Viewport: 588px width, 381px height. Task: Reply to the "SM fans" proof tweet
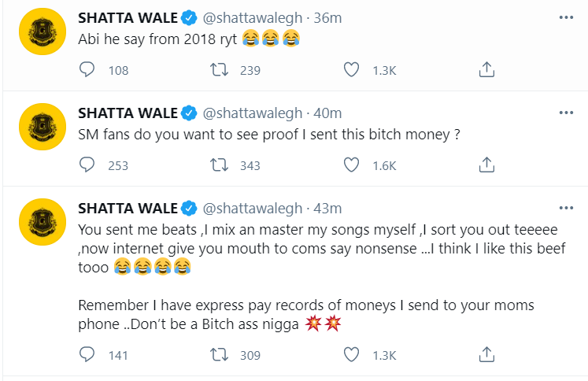(x=88, y=165)
